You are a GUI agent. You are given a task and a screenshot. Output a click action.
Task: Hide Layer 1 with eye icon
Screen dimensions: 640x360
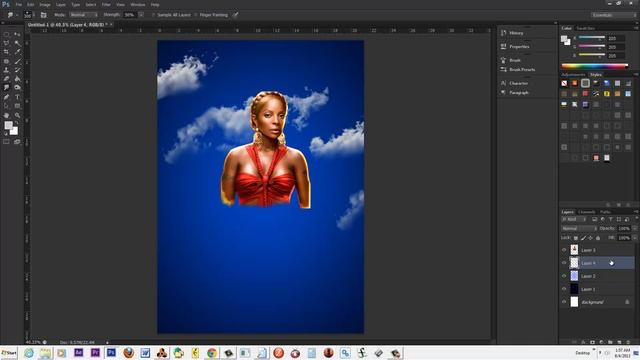(564, 289)
